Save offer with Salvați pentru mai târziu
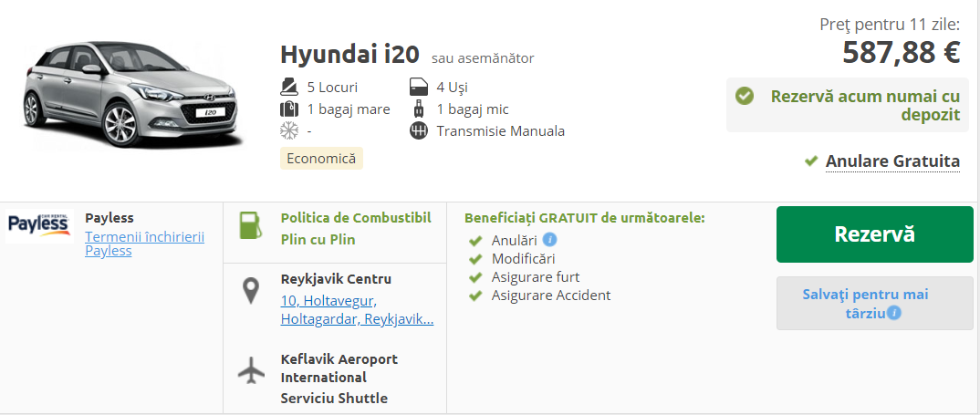980x415 pixels. pyautogui.click(x=874, y=303)
